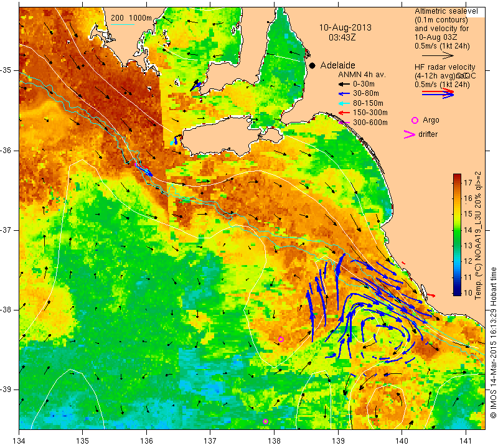
Task: Click the latitude label -37
Action: (6, 230)
